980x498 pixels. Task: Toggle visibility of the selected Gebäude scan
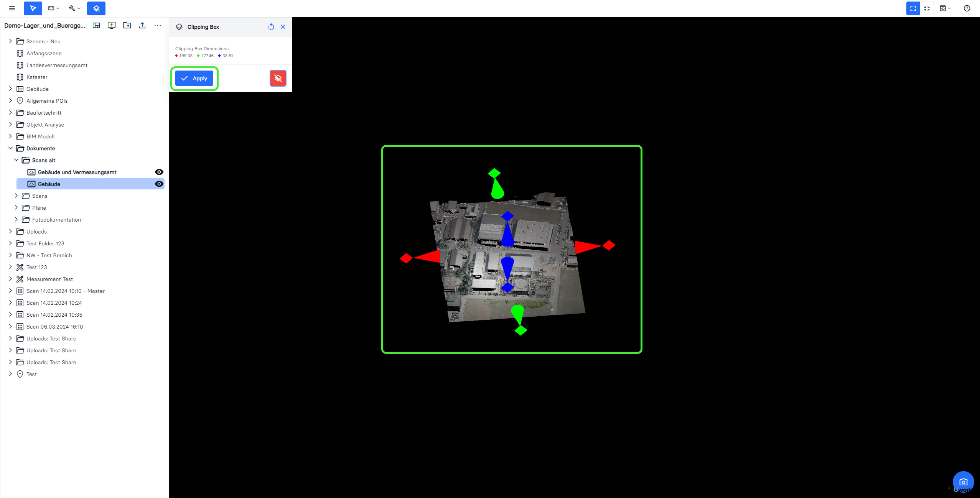point(159,184)
